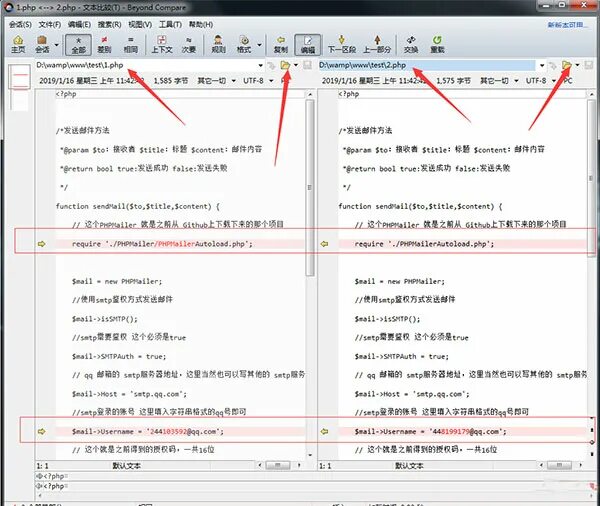Click right copy arrow on require line
This screenshot has width=600, height=506.
click(324, 244)
